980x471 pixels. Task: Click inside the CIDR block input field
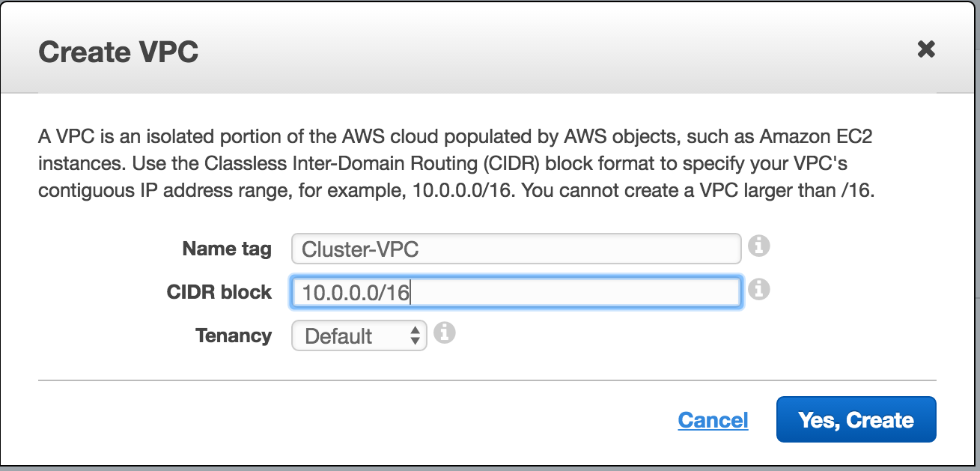tap(516, 293)
